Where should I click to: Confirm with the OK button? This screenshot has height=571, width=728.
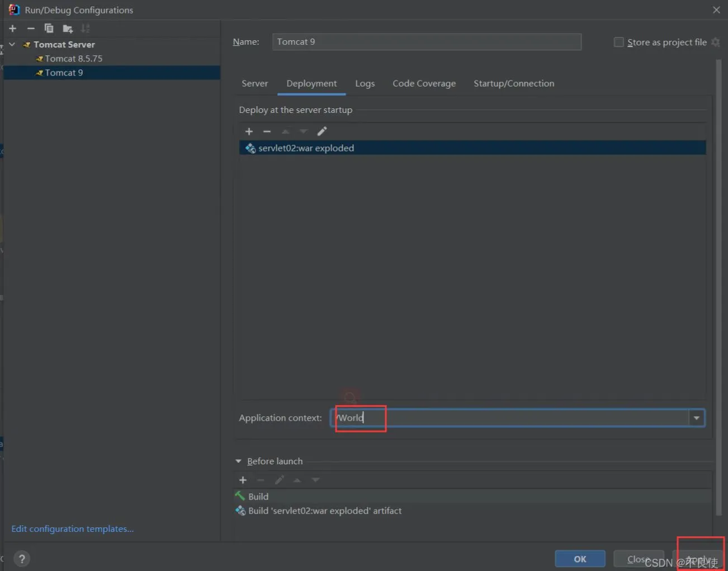(580, 559)
